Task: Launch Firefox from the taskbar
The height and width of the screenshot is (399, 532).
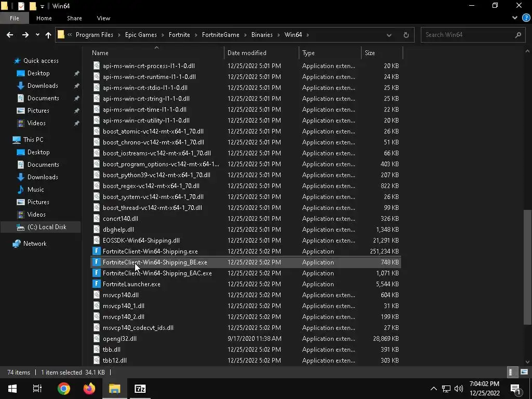Action: (x=89, y=389)
